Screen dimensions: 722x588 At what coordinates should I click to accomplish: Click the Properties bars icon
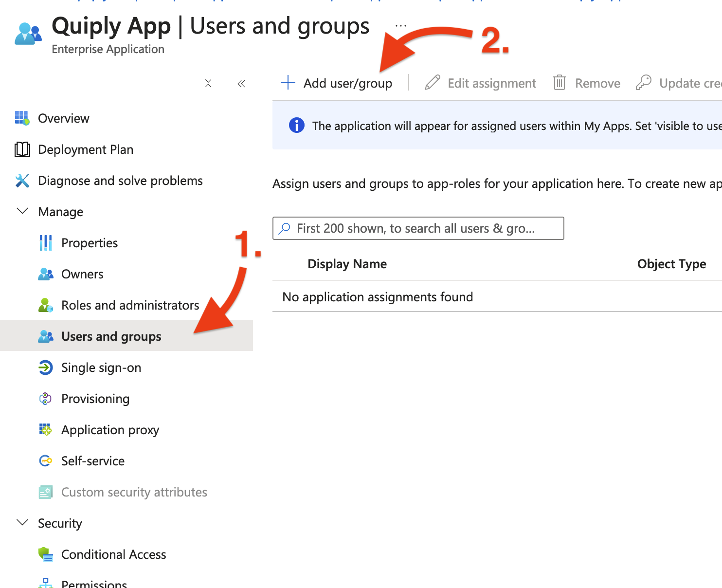(46, 243)
